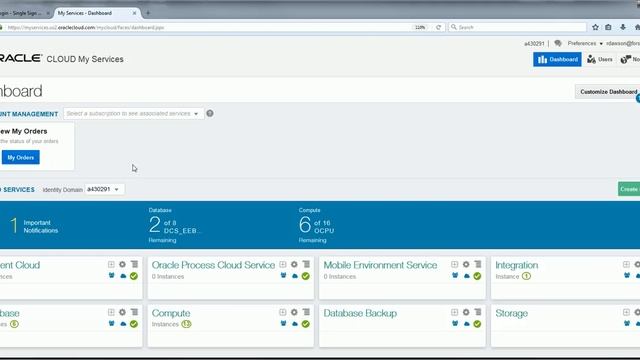
Task: Open the menu icon on Compute card
Action: click(306, 312)
